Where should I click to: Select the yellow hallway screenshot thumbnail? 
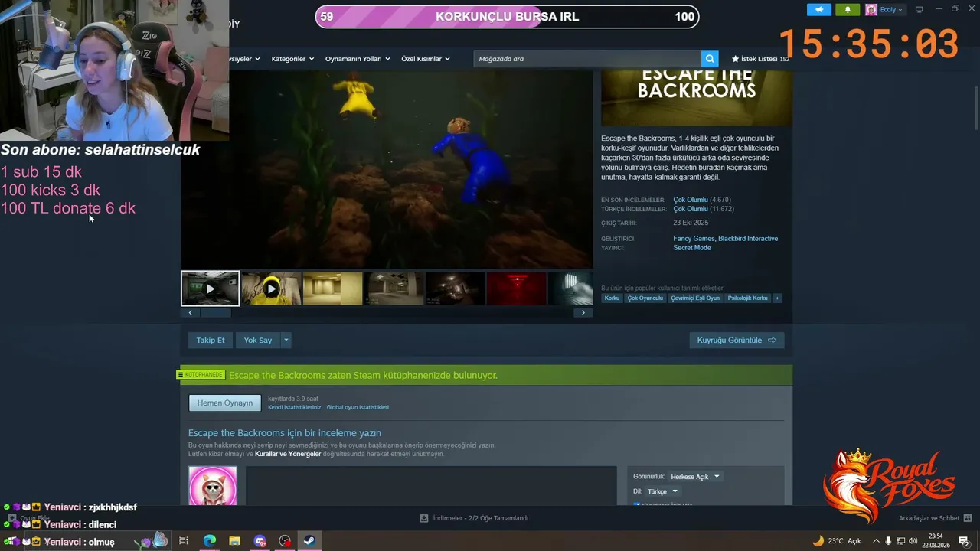click(332, 289)
